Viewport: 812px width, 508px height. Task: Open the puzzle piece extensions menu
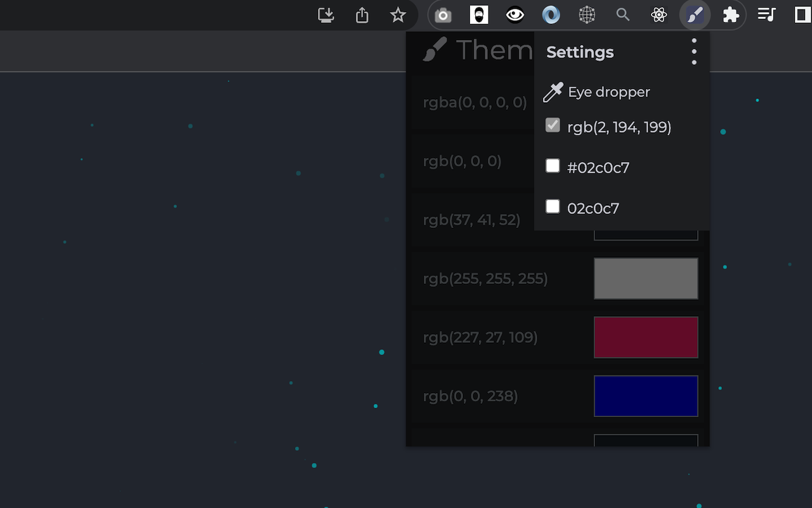[731, 15]
